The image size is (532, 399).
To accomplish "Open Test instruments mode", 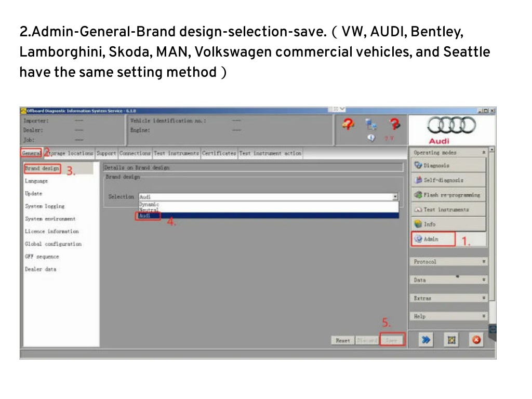I will point(448,209).
